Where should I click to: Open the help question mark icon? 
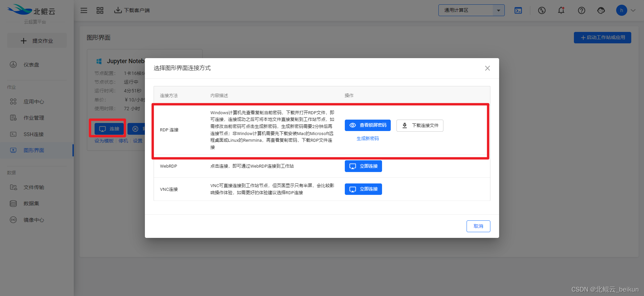(582, 10)
